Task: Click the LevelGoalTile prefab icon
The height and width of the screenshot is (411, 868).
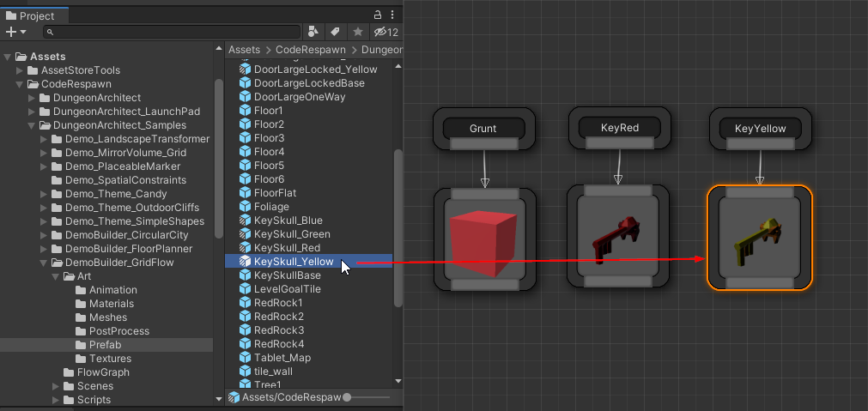Action: click(x=245, y=289)
